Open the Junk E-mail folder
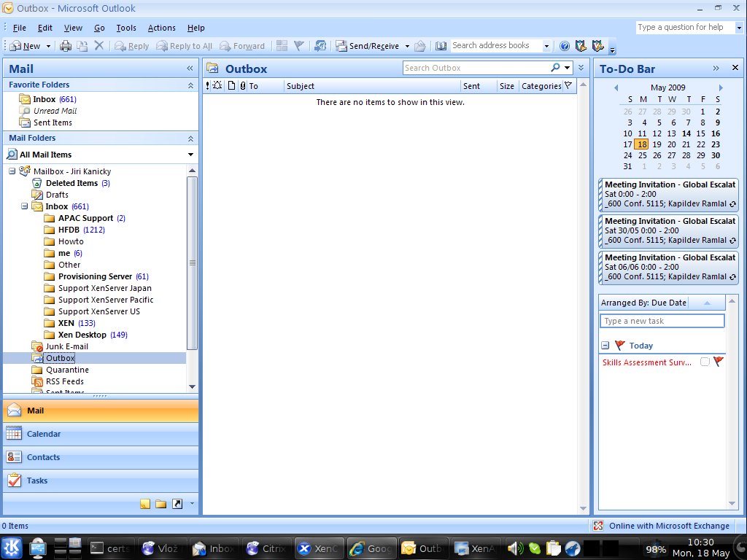This screenshot has height=560, width=747. (60, 346)
